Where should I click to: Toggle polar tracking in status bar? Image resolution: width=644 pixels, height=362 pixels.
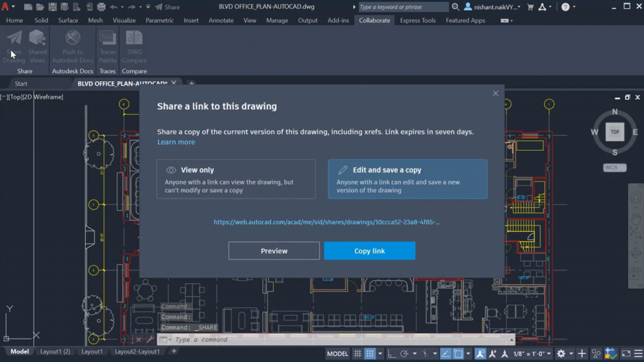click(x=404, y=354)
